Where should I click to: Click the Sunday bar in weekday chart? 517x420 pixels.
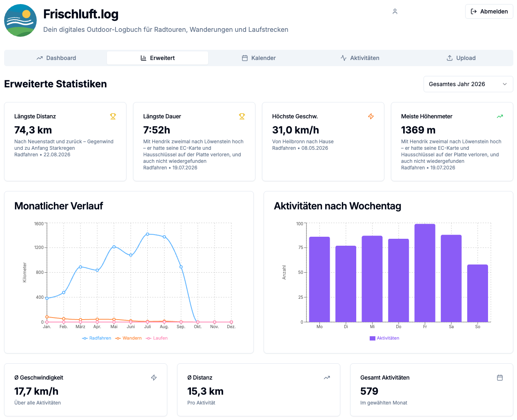[x=477, y=293]
